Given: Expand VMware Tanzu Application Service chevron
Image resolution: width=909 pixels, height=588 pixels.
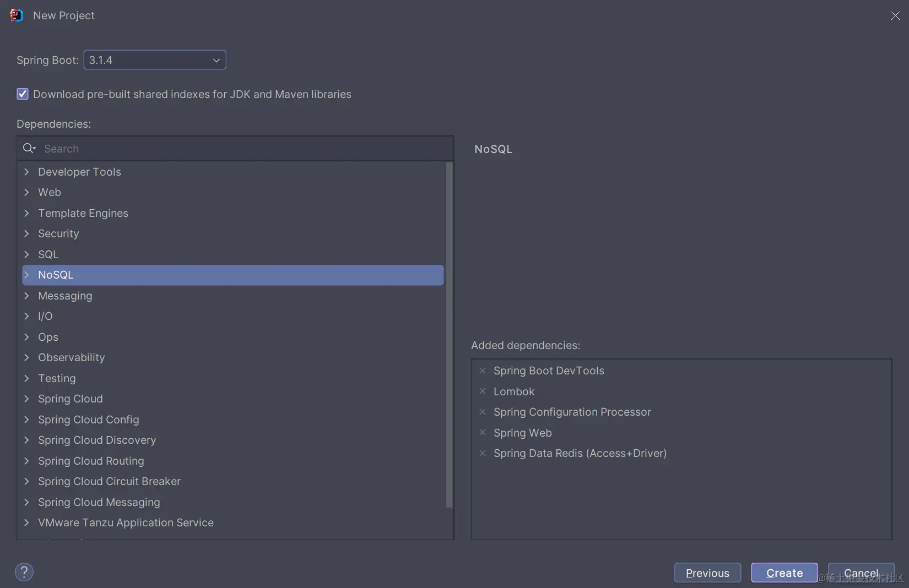Looking at the screenshot, I should coord(26,522).
